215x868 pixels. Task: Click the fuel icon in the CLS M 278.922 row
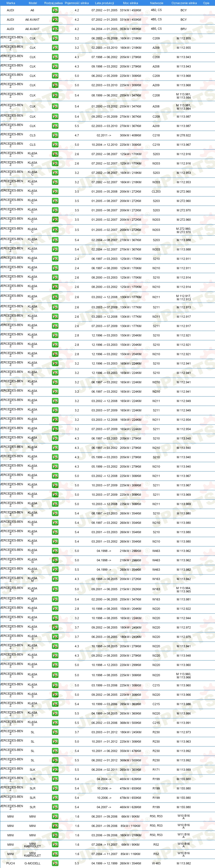55,136
